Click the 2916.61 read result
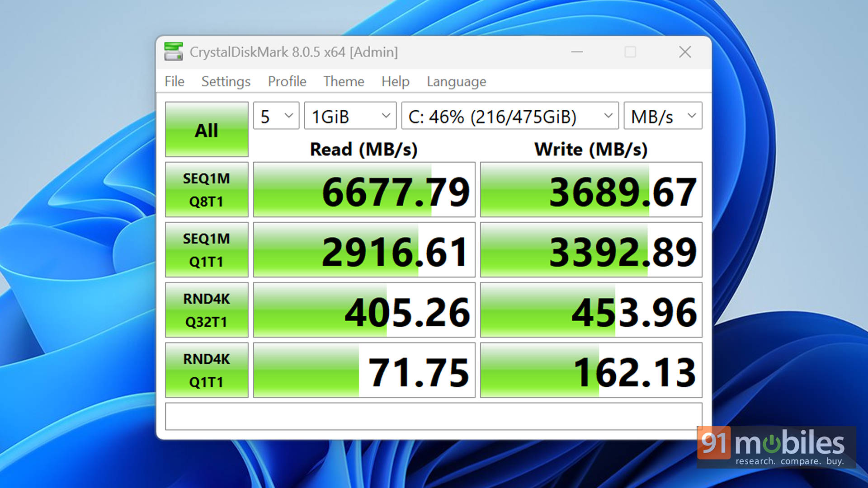This screenshot has height=488, width=868. (364, 250)
